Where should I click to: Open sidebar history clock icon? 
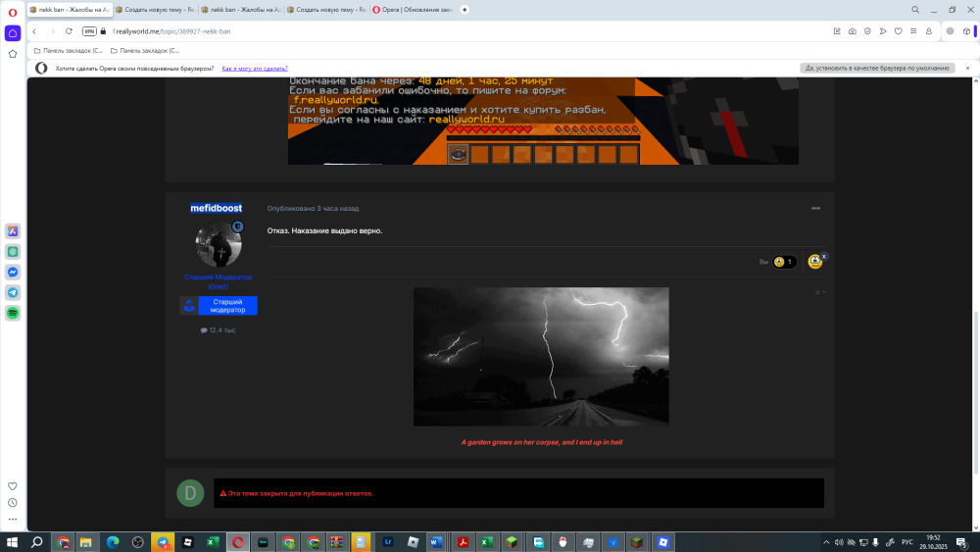point(13,503)
